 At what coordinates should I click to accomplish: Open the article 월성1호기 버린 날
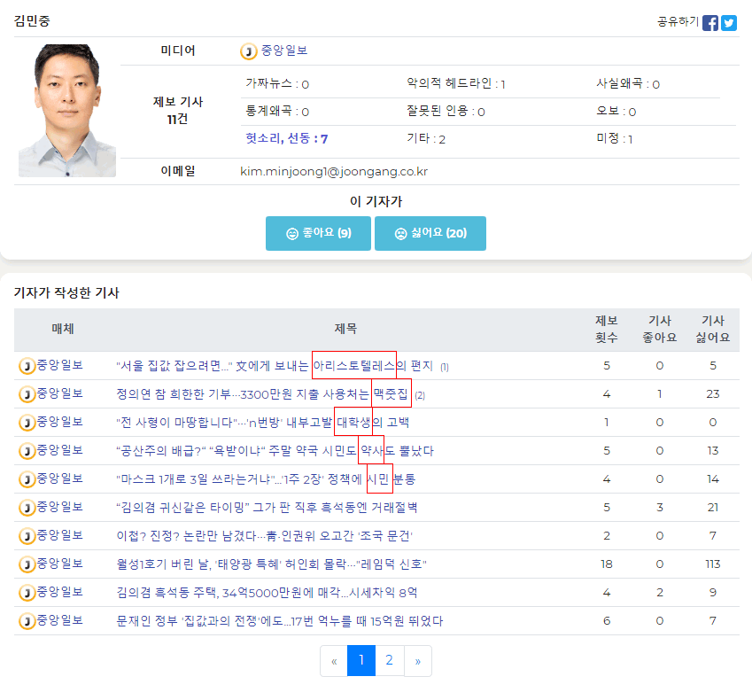click(271, 564)
